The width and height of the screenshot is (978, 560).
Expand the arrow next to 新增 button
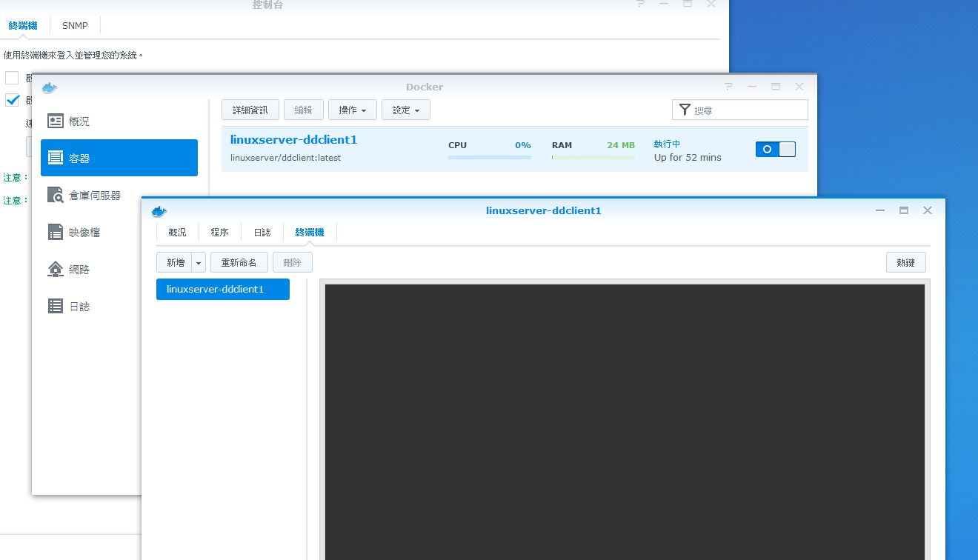click(x=199, y=263)
